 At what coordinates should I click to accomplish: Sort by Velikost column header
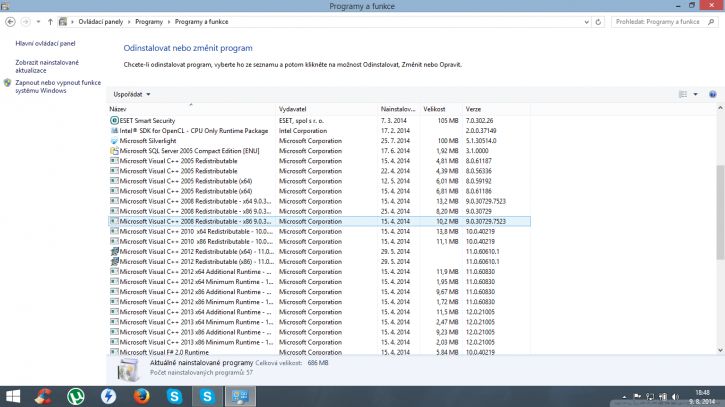[441, 109]
